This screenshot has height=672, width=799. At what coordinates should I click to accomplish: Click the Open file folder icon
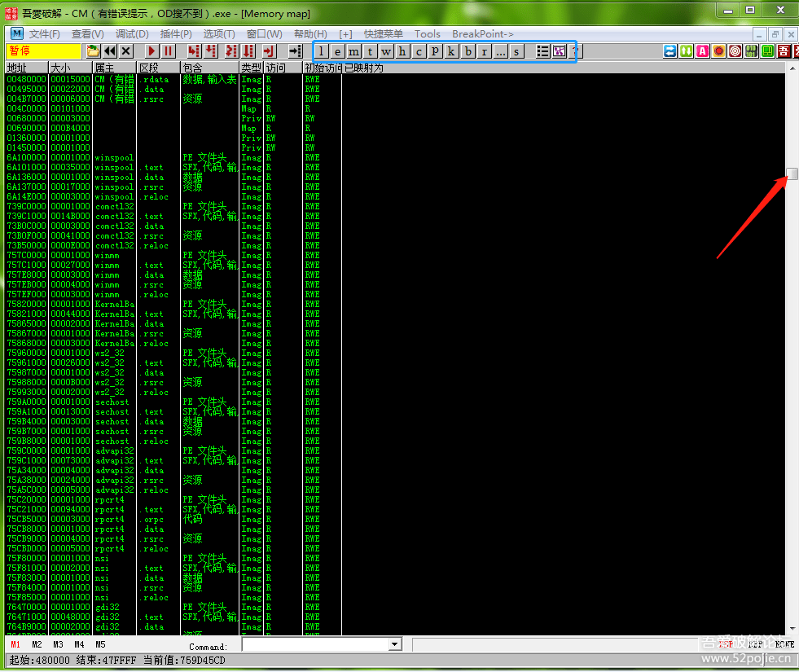click(94, 51)
